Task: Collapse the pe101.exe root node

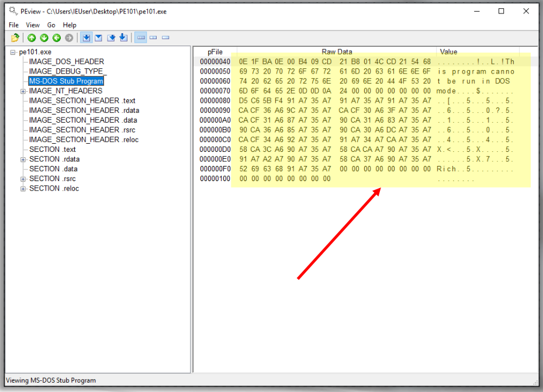Action: tap(13, 52)
